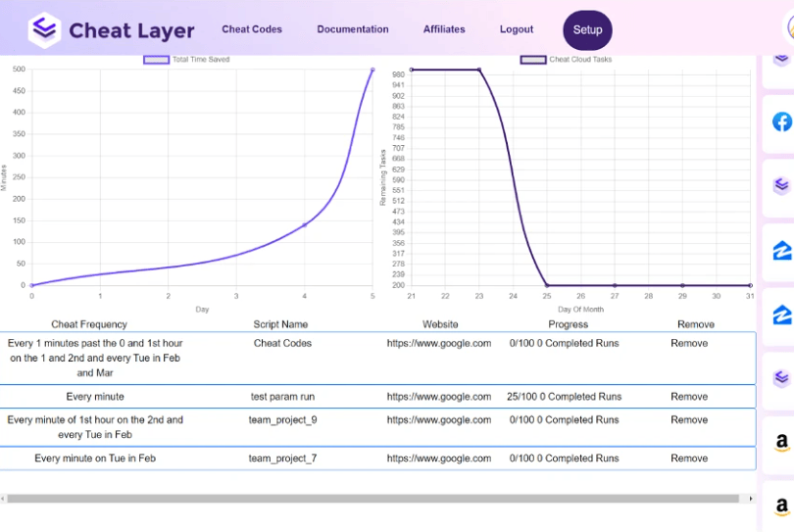Select the Cheat Codes script name cell
The width and height of the screenshot is (794, 532).
click(282, 343)
